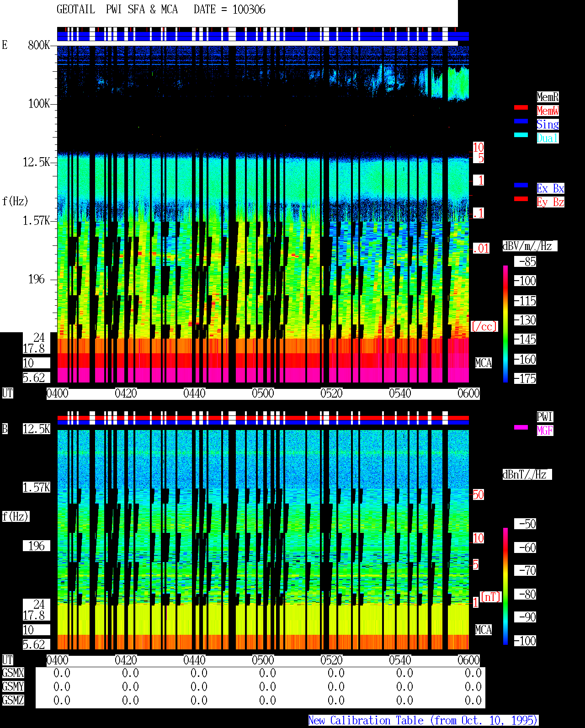The height and width of the screenshot is (728, 585).
Task: Click the 0440 UT tick under B spectrogram
Action: tap(194, 660)
